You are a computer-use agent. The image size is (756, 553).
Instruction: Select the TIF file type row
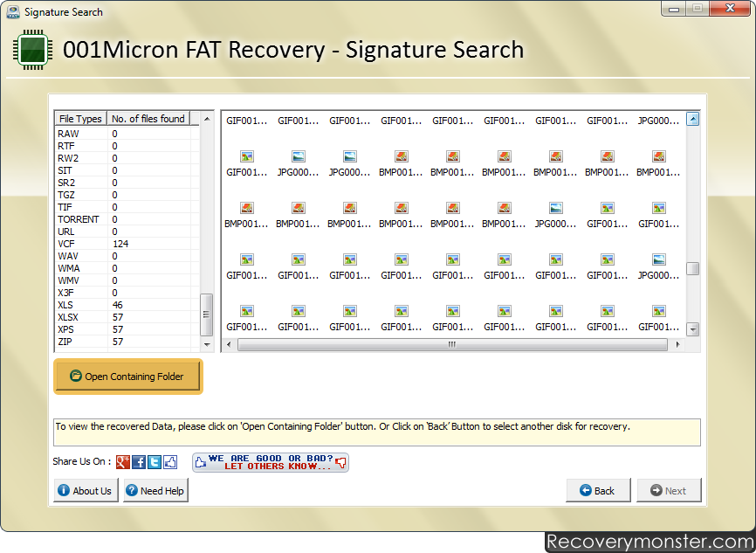[127, 207]
